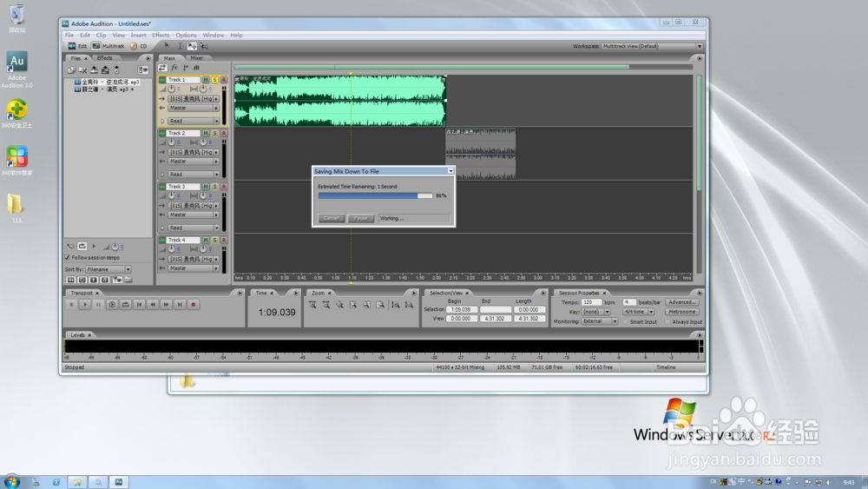
Task: Open Track 1 Master output dropdown
Action: click(194, 108)
